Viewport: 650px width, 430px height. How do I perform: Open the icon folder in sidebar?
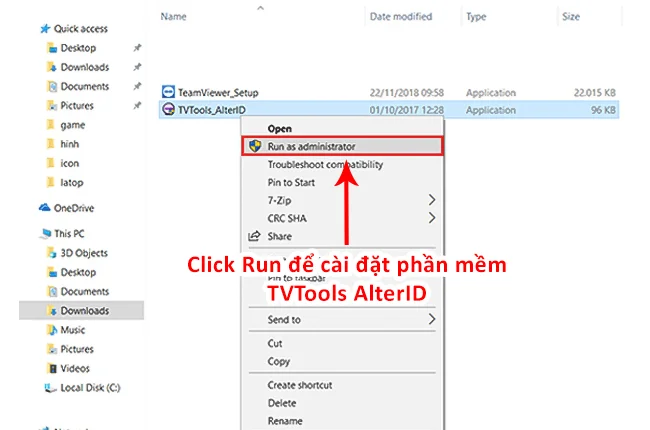[x=70, y=163]
